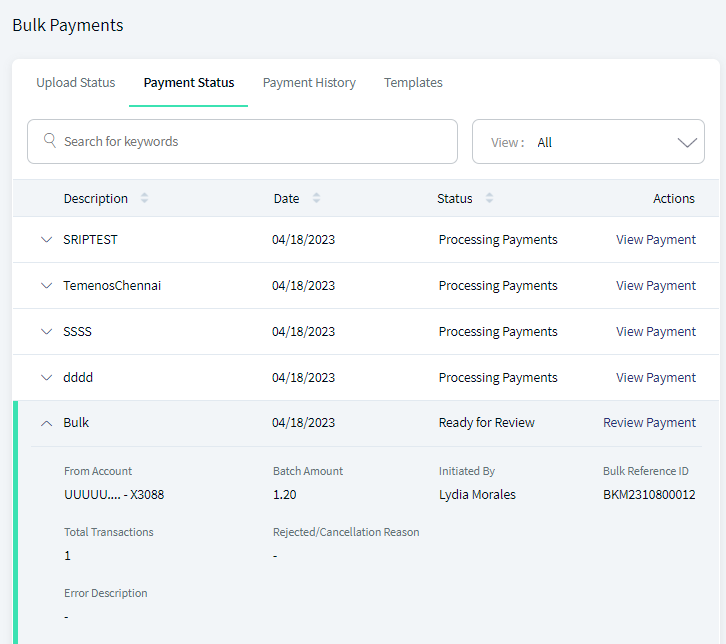
Task: Expand the SSSS row
Action: pos(46,331)
